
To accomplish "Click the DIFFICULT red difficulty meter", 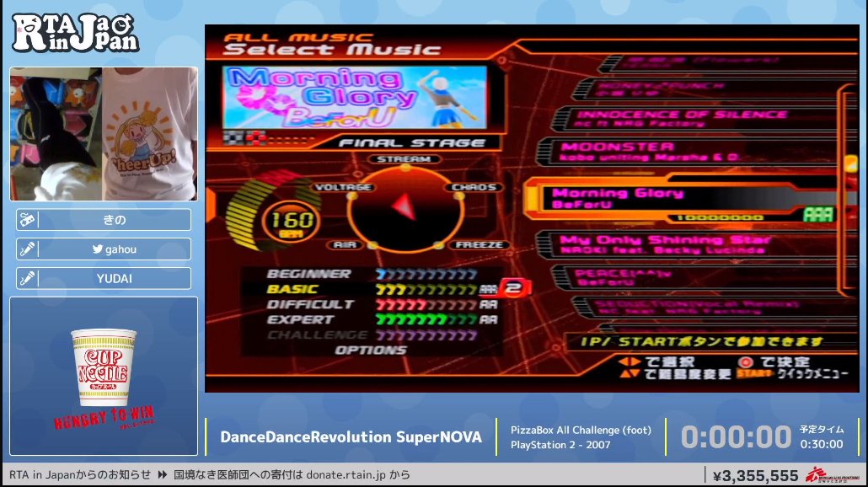I will (426, 304).
